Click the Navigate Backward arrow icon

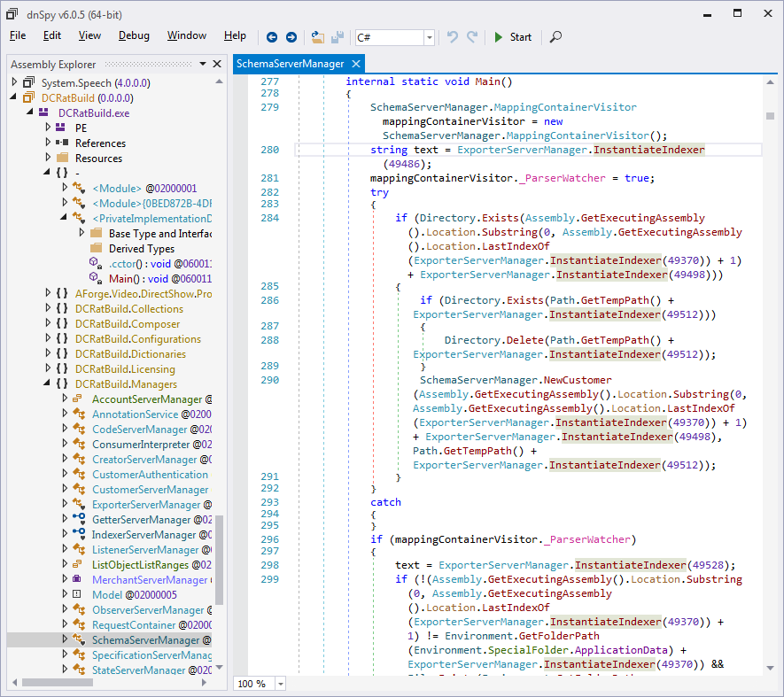pyautogui.click(x=271, y=37)
